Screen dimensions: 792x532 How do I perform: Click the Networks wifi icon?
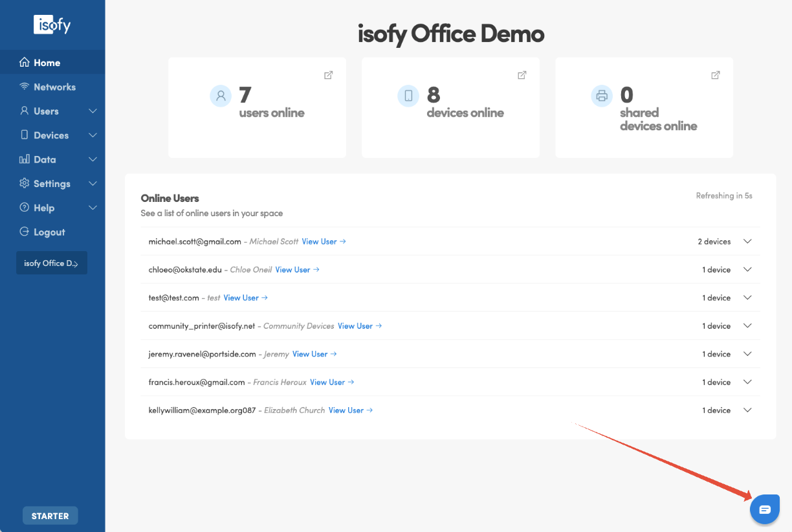[25, 87]
